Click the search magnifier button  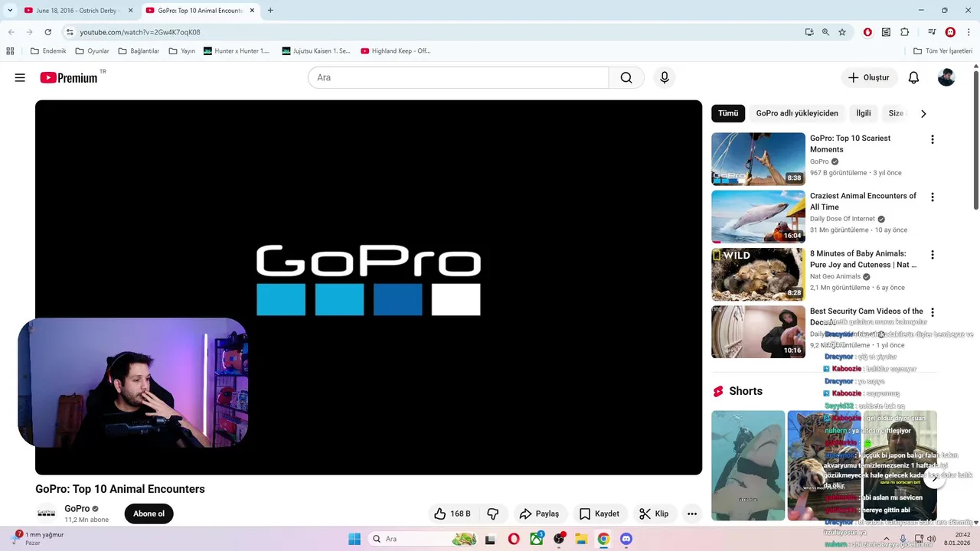pos(626,77)
